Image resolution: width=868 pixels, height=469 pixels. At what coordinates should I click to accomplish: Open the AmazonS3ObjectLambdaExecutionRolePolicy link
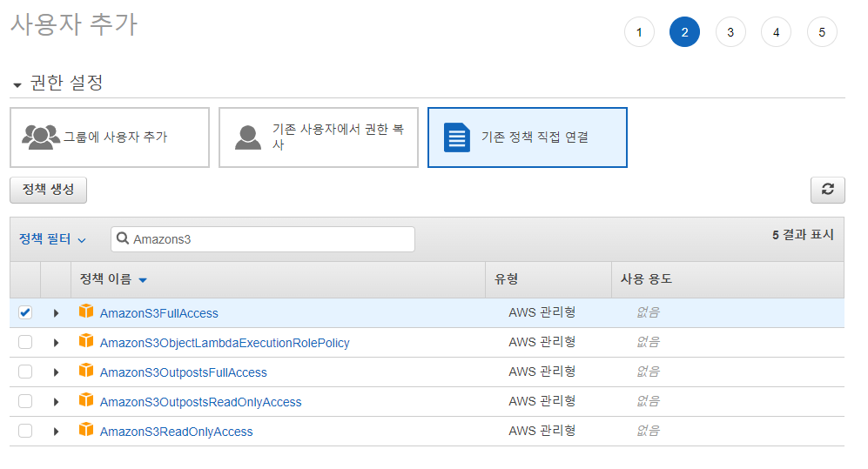point(225,343)
